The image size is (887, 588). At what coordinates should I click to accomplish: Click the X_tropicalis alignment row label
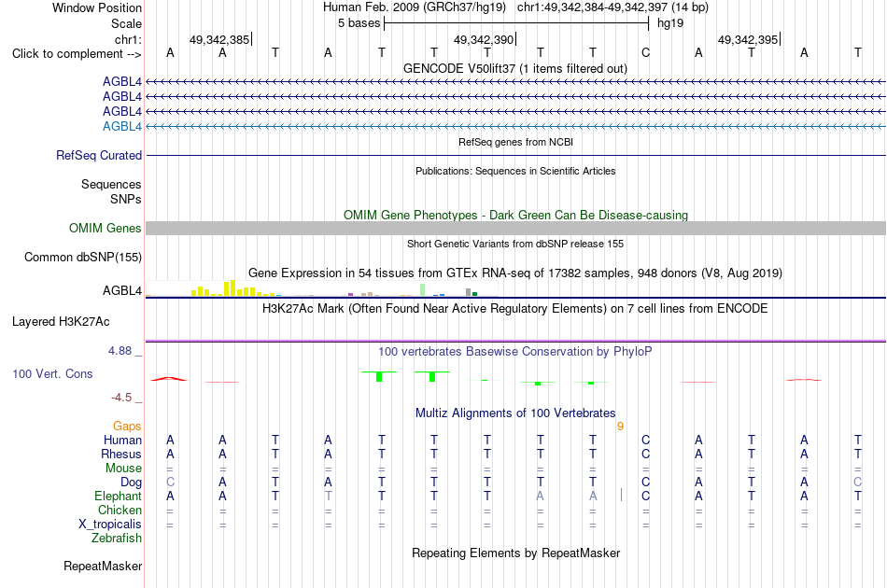coord(110,525)
